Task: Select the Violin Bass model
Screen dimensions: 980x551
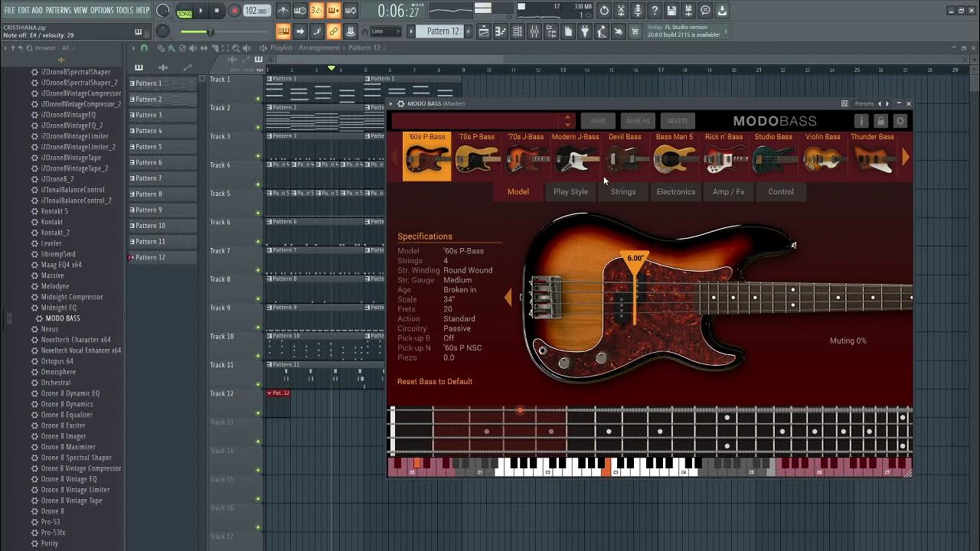Action: tap(823, 156)
